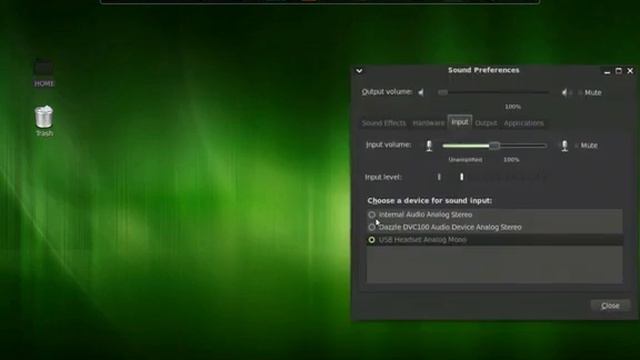Close the Sound Preferences window with X
The image size is (640, 360).
[630, 71]
